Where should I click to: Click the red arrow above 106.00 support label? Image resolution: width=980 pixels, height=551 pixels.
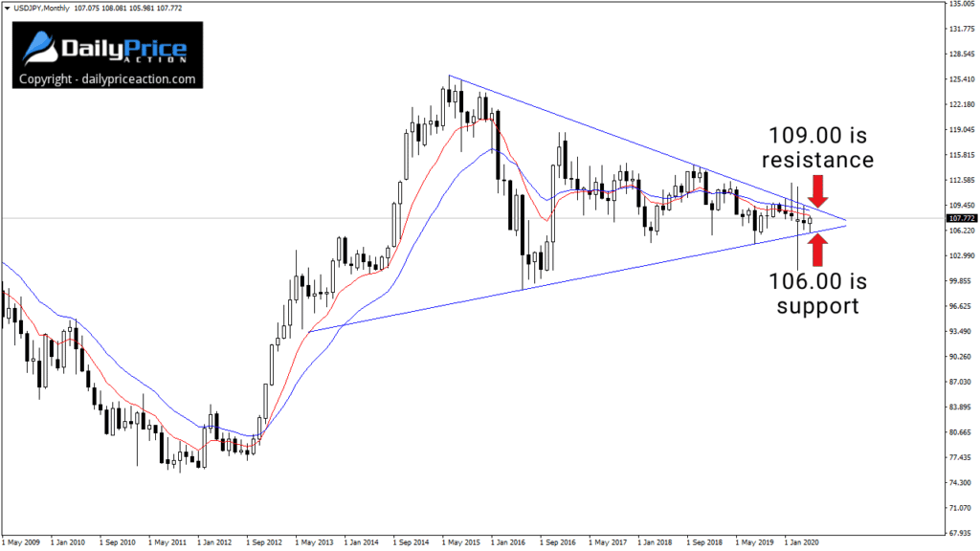point(819,253)
